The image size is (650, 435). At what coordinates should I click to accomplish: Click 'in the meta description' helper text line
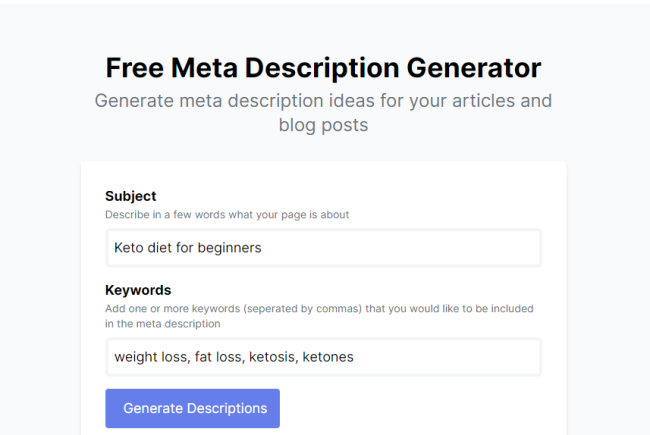[162, 323]
